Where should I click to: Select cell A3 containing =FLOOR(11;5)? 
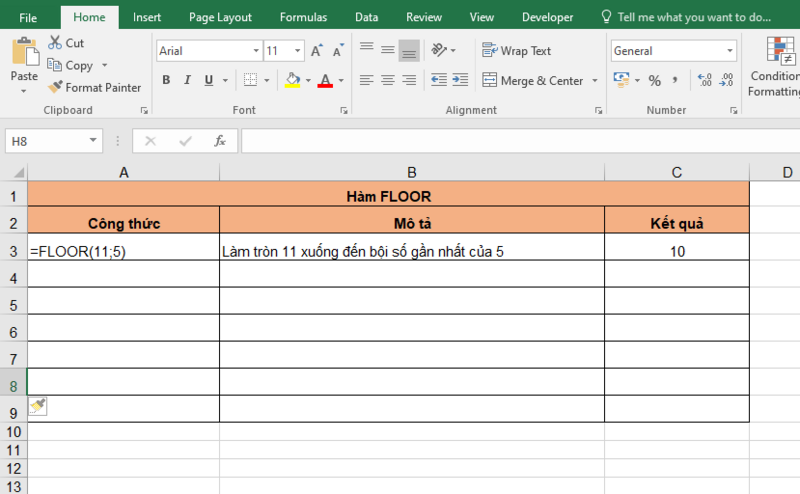pyautogui.click(x=123, y=252)
